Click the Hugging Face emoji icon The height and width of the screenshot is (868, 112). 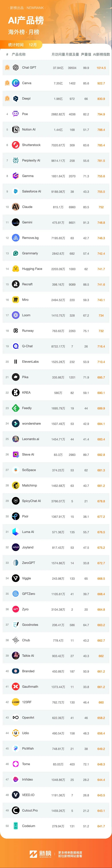coord(15,269)
